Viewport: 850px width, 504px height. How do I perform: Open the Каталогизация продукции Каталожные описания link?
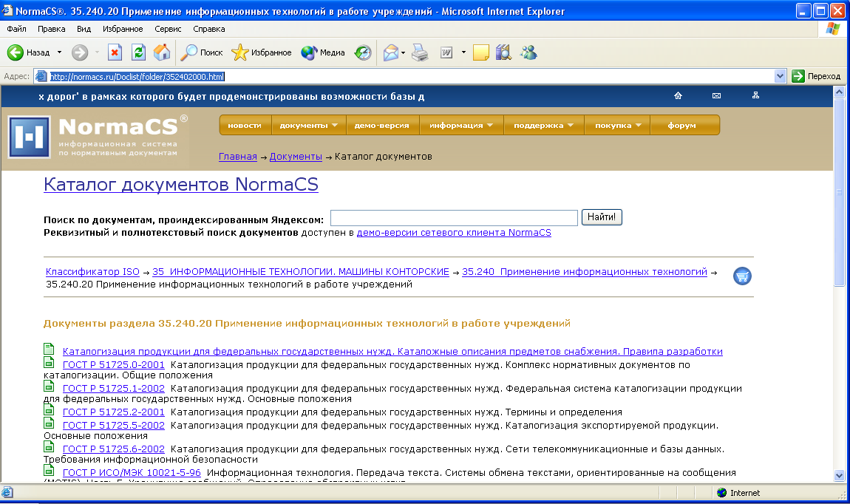[393, 352]
